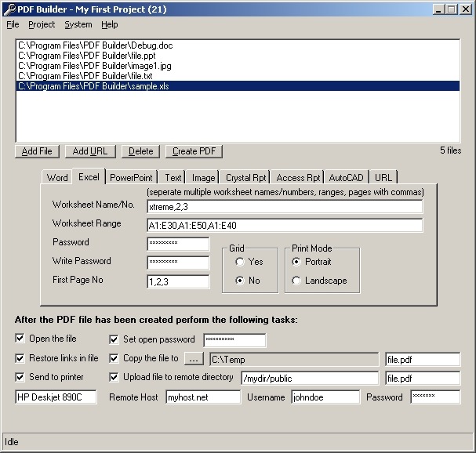Click the upload file.pdf name field
Screen dimensions: 476x453
tap(423, 378)
